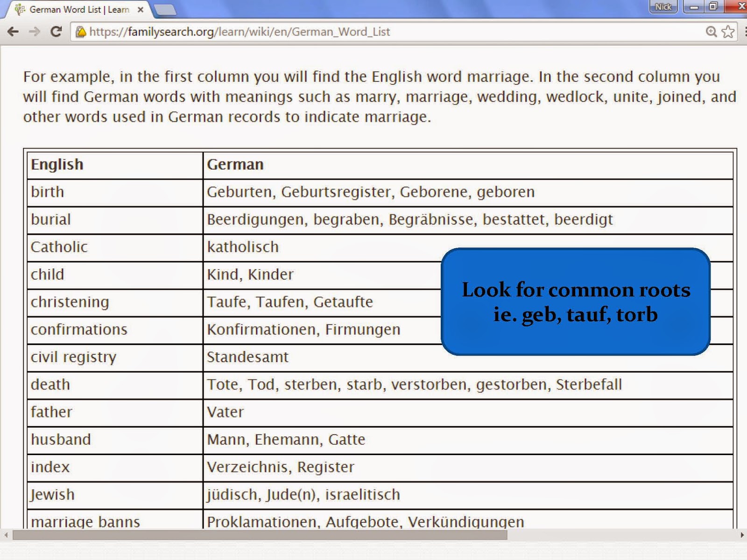Click the 'Mann, Ehemann, Gatte' cell

[x=468, y=441]
